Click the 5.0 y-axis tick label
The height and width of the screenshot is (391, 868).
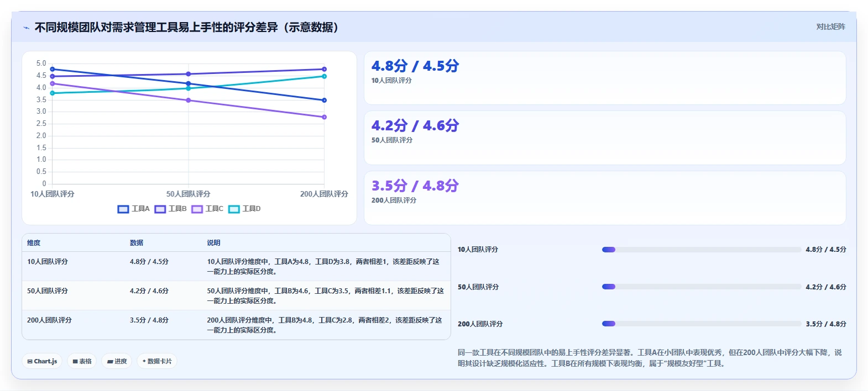[41, 64]
